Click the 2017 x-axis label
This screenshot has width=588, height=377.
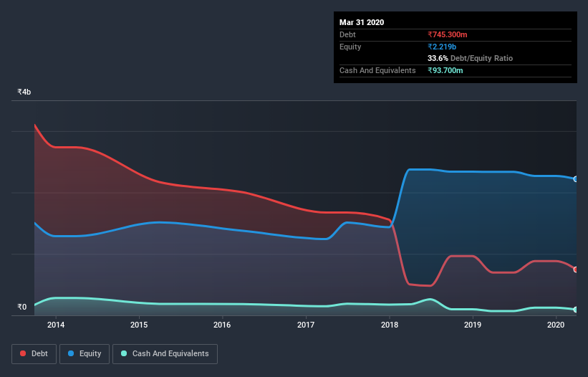pos(306,325)
